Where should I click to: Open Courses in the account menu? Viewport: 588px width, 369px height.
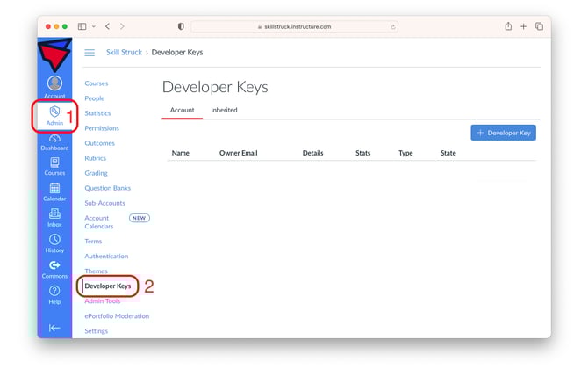click(97, 83)
